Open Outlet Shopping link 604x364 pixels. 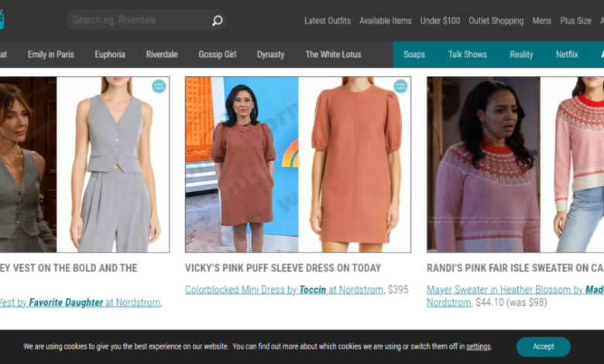[x=496, y=21]
